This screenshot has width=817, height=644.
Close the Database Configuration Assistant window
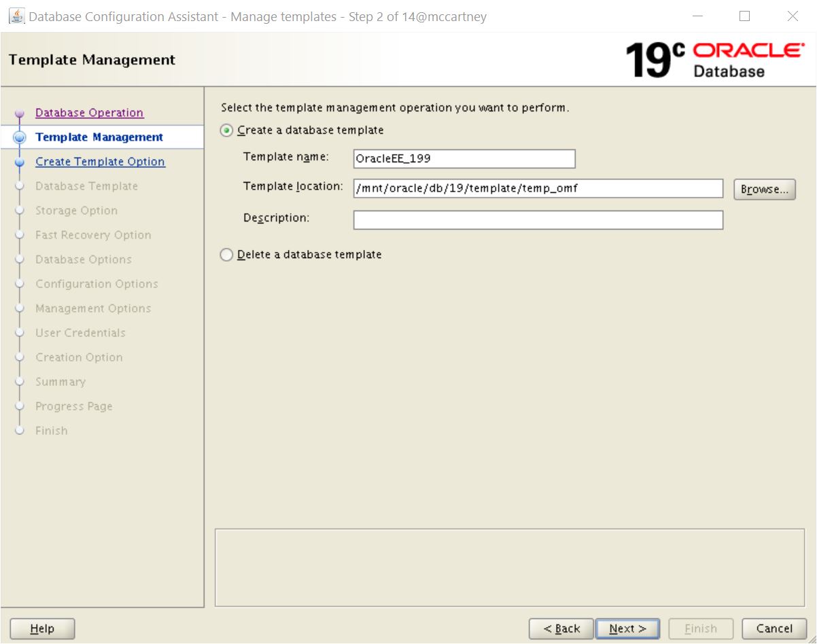click(793, 16)
